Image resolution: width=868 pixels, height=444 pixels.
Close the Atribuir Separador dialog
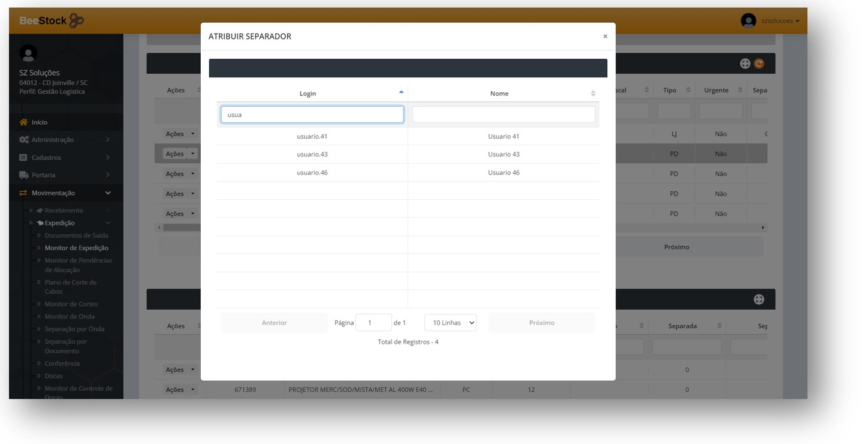(x=605, y=37)
